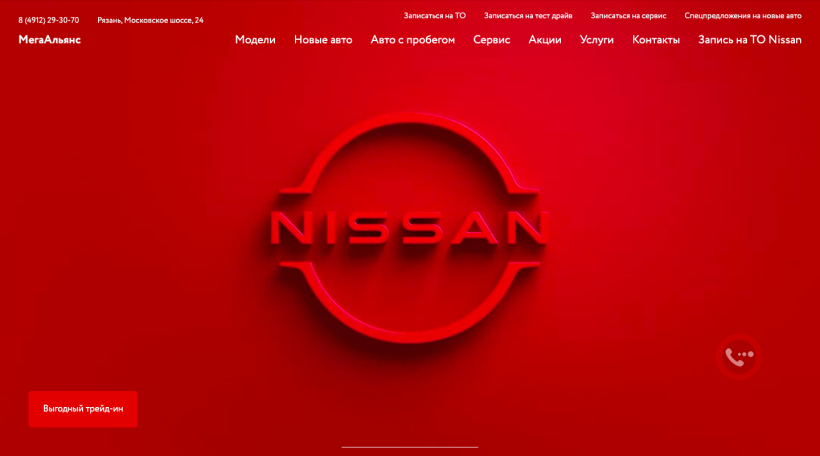The height and width of the screenshot is (456, 820).
Task: Open the Услуги menu item
Action: tap(597, 40)
